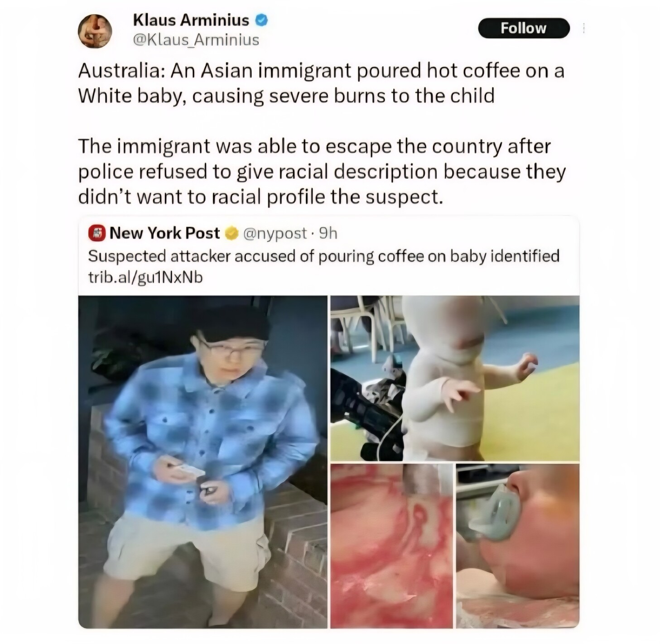Click the gold verified badge next to New York Post
The width and height of the screenshot is (660, 644).
click(x=231, y=233)
